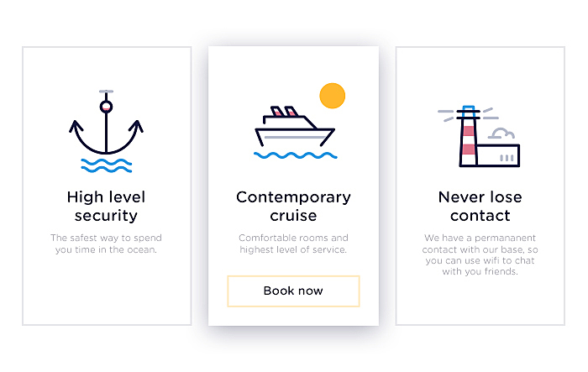Select the Contemporary cruise heading

pyautogui.click(x=293, y=207)
